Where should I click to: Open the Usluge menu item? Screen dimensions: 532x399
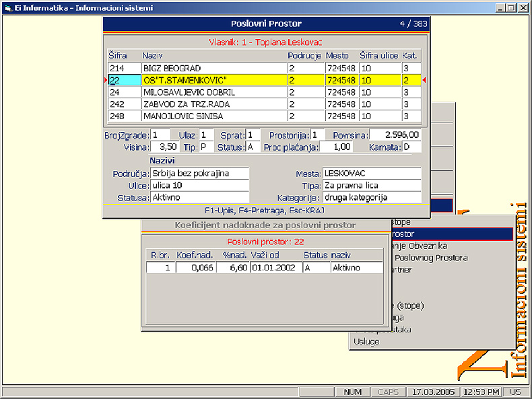tap(367, 342)
